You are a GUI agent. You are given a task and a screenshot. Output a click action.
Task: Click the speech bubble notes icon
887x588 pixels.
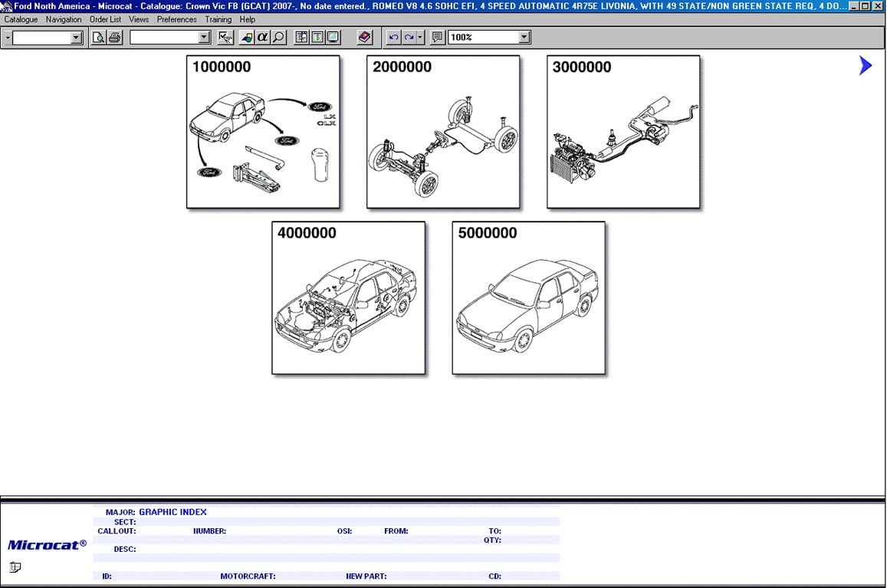pyautogui.click(x=437, y=38)
